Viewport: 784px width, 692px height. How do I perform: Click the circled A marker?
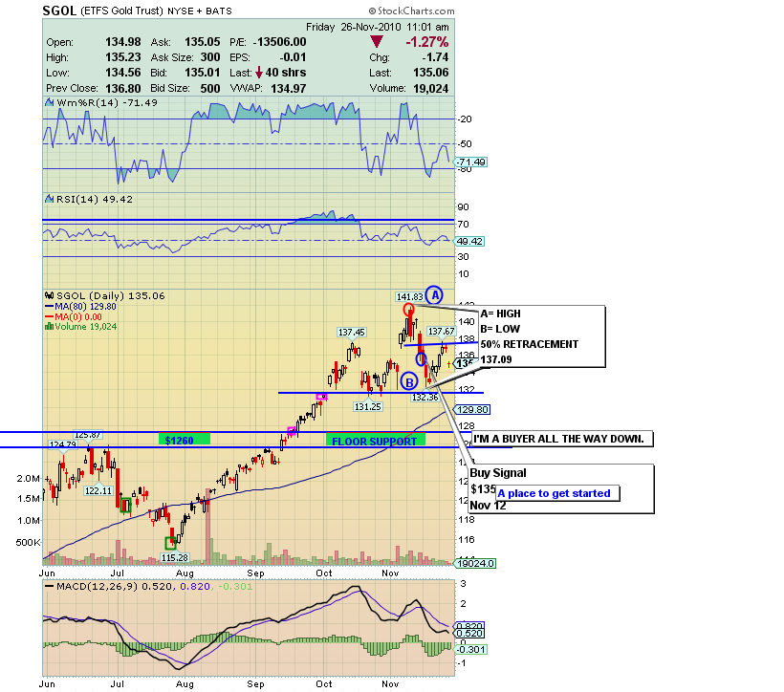coord(434,295)
